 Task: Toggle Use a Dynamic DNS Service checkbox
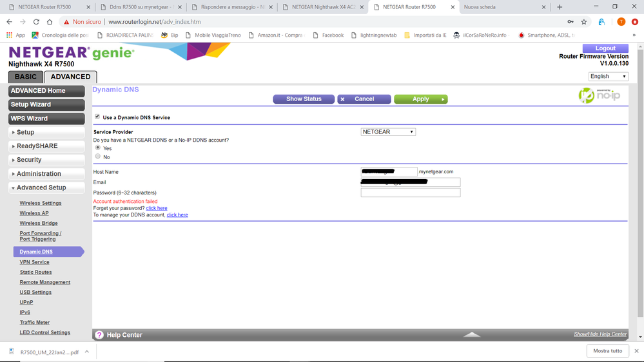[97, 117]
